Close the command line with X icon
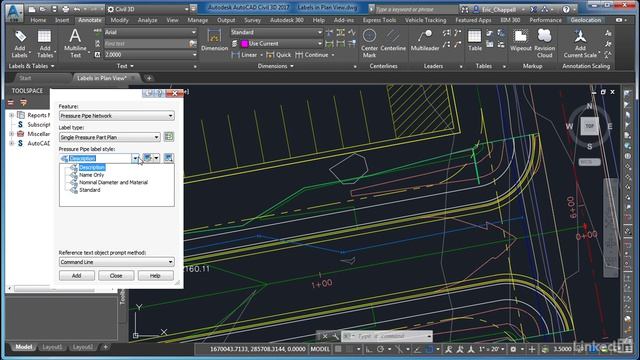This screenshot has width=640, height=360. [x=324, y=336]
